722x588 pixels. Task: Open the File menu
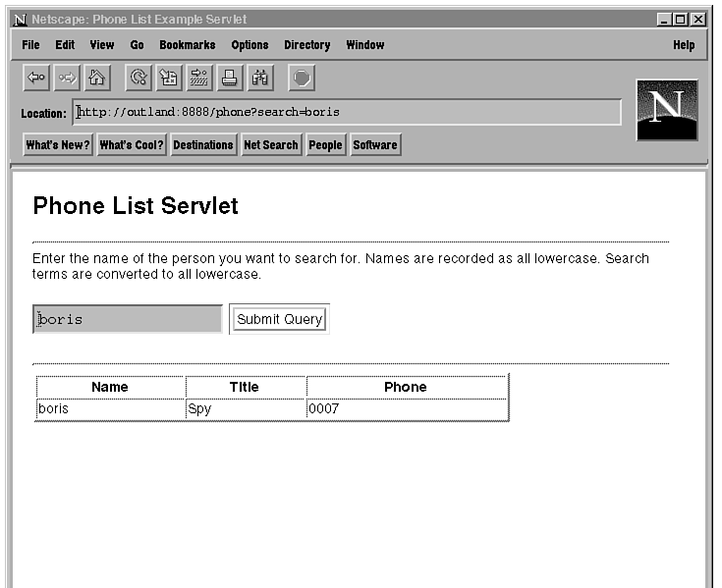coord(30,45)
